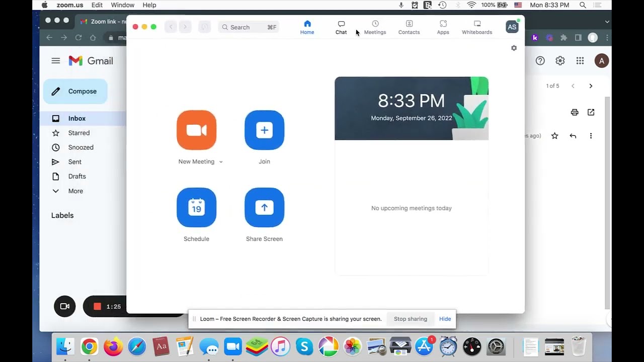Open the Whiteboards tab

(477, 27)
